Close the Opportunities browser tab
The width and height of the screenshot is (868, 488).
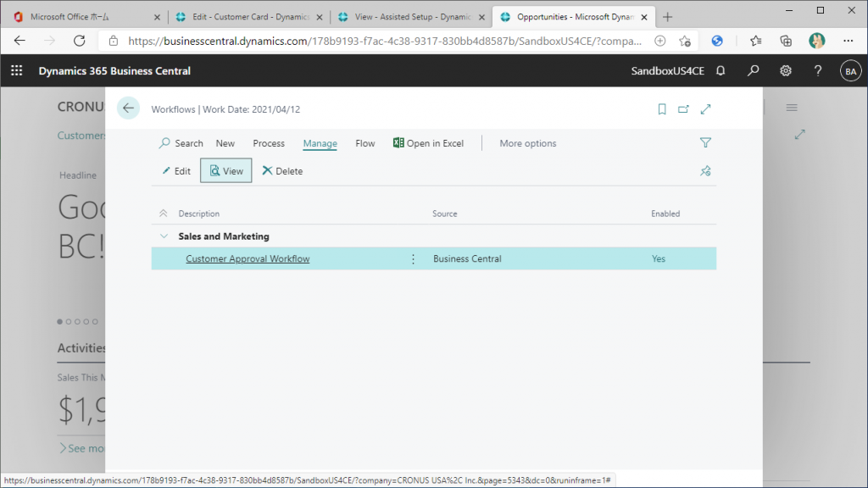pos(644,17)
